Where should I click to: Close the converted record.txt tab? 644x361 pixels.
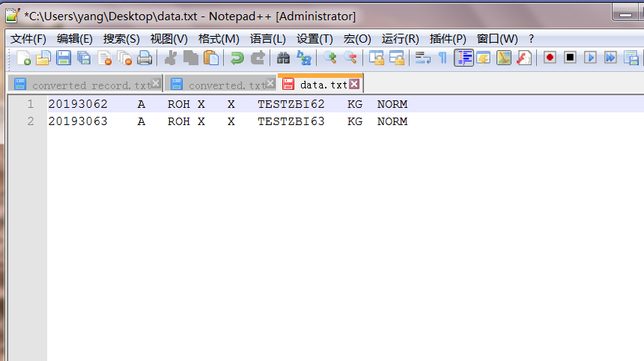(x=156, y=83)
